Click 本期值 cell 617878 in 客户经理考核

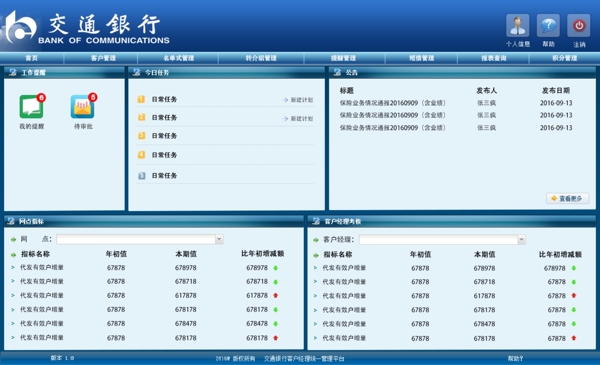click(484, 296)
